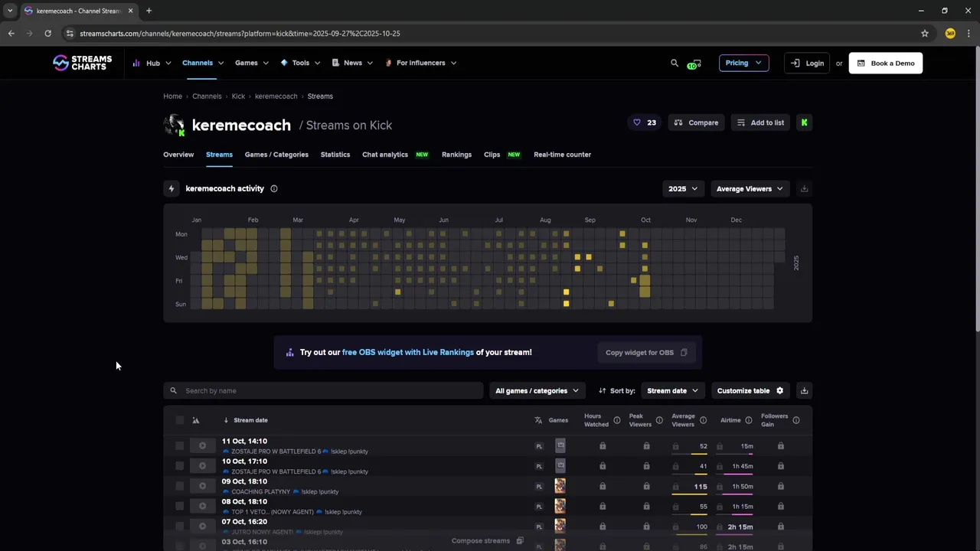Click the copy icon in Copy widget button
Screen dimensions: 980x551
pos(684,353)
